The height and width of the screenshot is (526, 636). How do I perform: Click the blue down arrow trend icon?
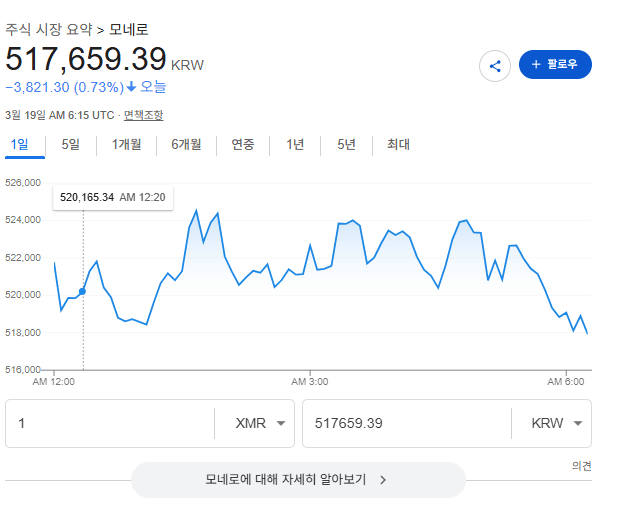[x=131, y=86]
